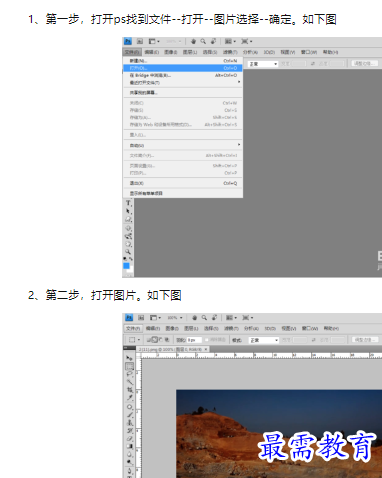The width and height of the screenshot is (382, 478).
Task: Open the 图像(I) menu in step 2 screenshot
Action: pyautogui.click(x=172, y=329)
